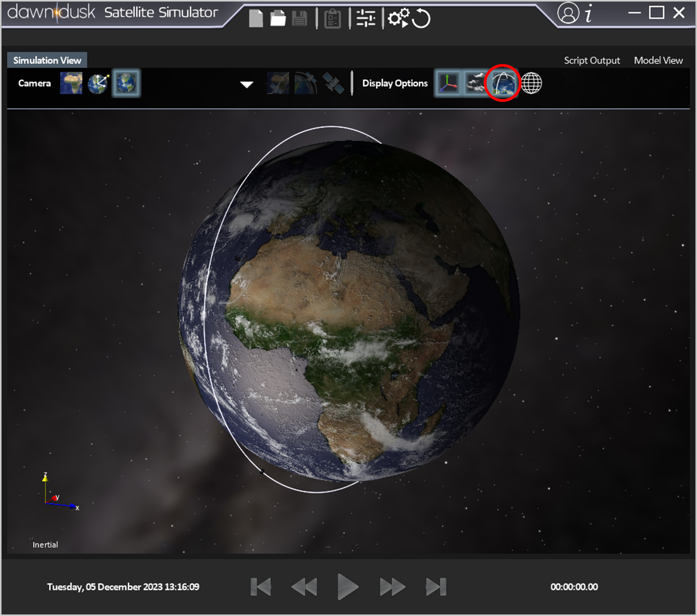Click the rewind button
This screenshot has height=616, width=697.
tap(304, 587)
